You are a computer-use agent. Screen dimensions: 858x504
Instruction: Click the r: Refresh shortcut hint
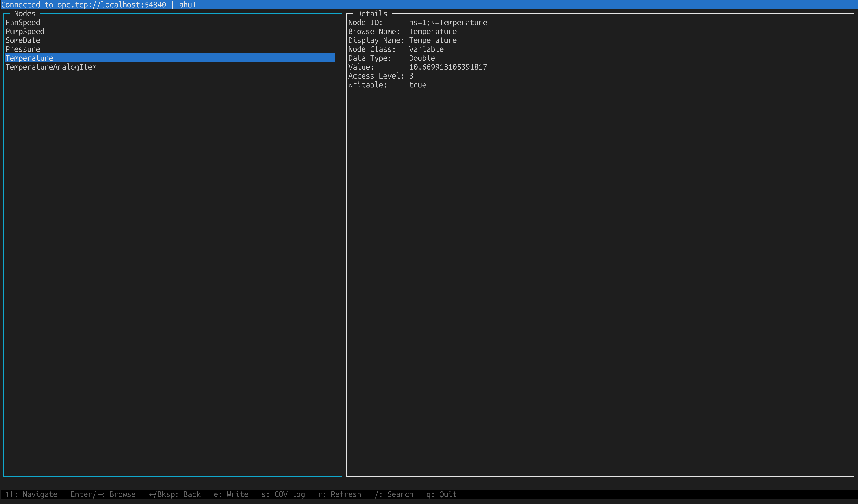tap(340, 494)
